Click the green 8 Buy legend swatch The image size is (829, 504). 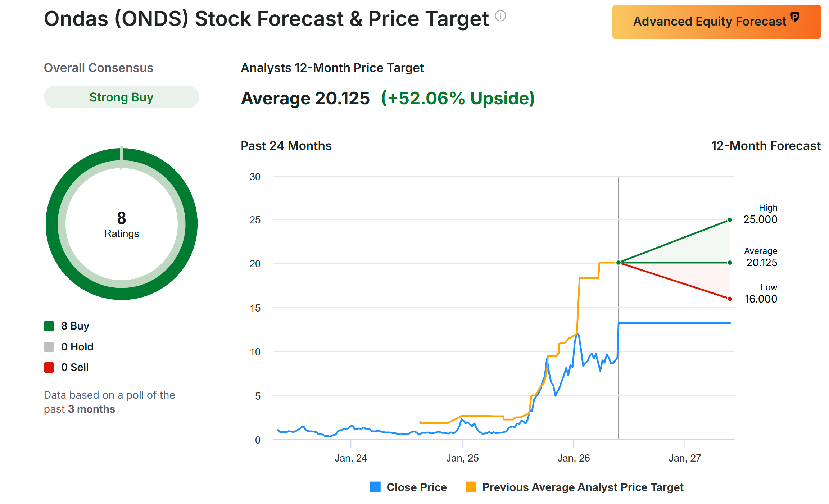(49, 326)
